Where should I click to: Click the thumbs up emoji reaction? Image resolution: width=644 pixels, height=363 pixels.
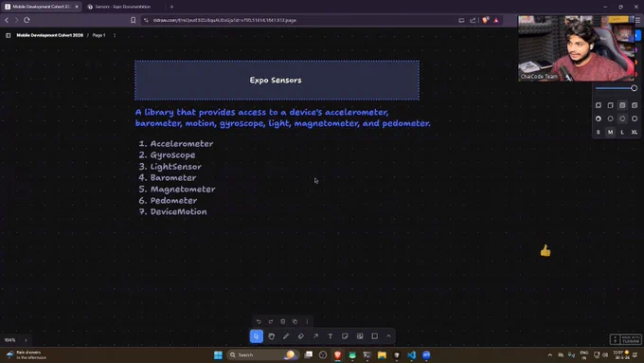point(546,250)
